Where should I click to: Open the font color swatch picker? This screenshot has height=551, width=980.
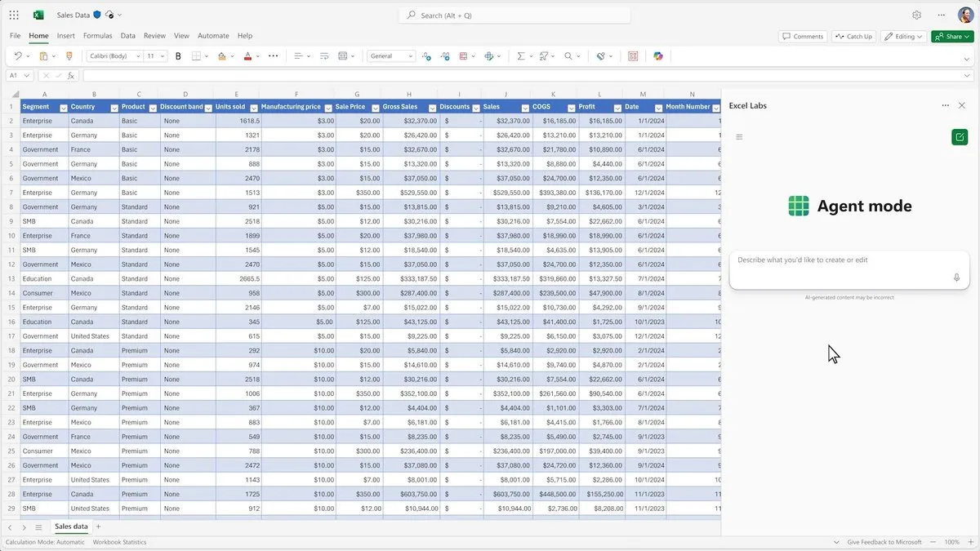[x=247, y=56]
